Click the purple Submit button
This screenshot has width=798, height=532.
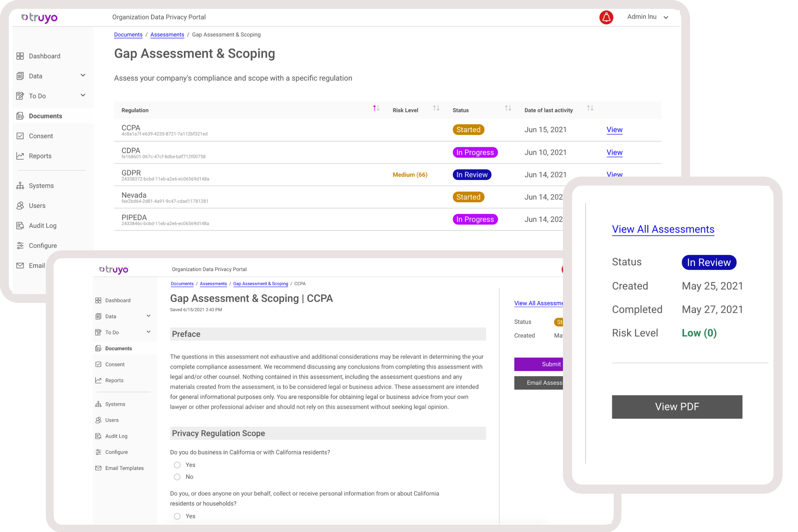[x=539, y=364]
